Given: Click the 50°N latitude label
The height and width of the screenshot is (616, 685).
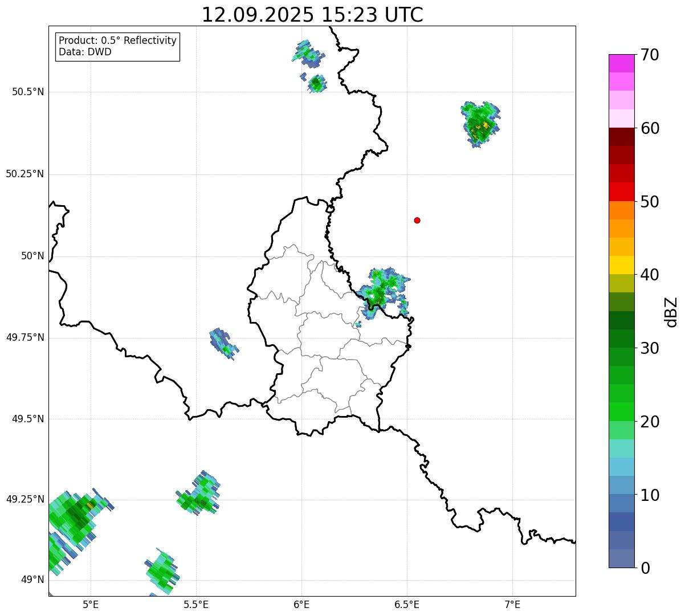Looking at the screenshot, I should click(32, 256).
